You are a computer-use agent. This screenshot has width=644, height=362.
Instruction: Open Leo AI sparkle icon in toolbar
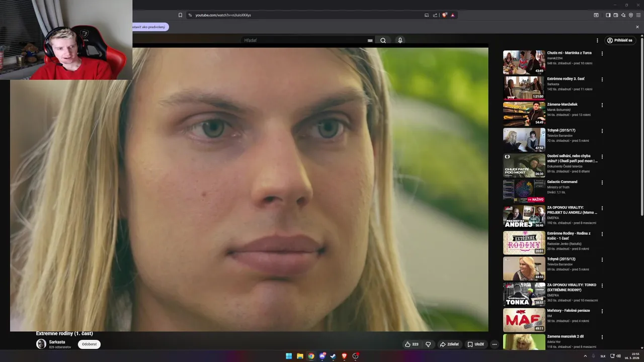[623, 15]
